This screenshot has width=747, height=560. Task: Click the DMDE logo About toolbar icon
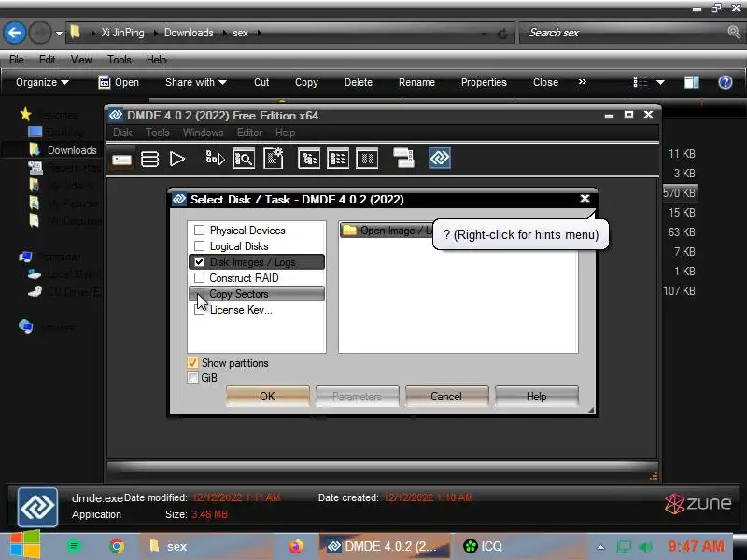[439, 158]
